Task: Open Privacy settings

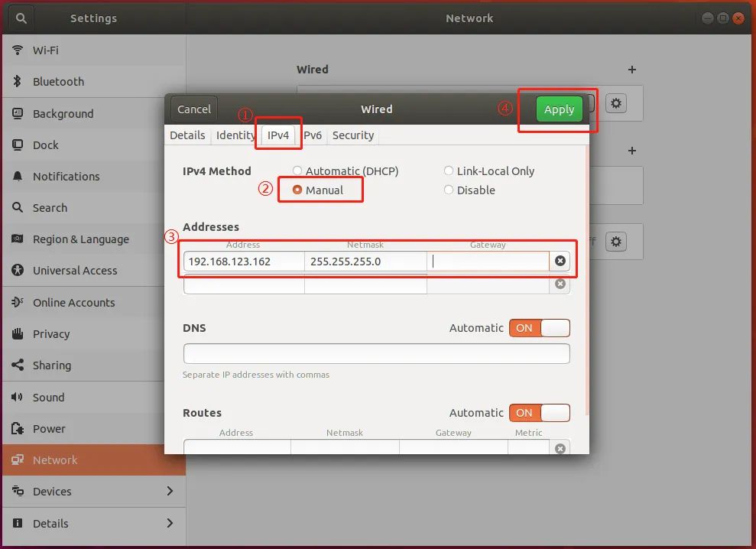Action: click(x=94, y=334)
